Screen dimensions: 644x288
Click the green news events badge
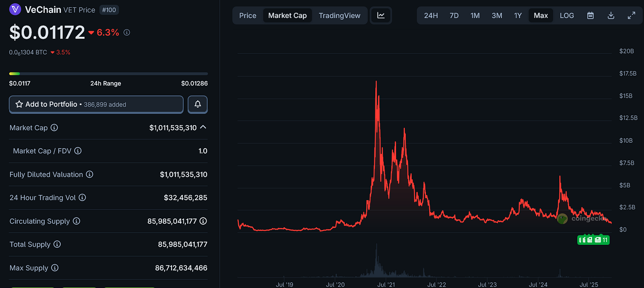[x=593, y=240]
